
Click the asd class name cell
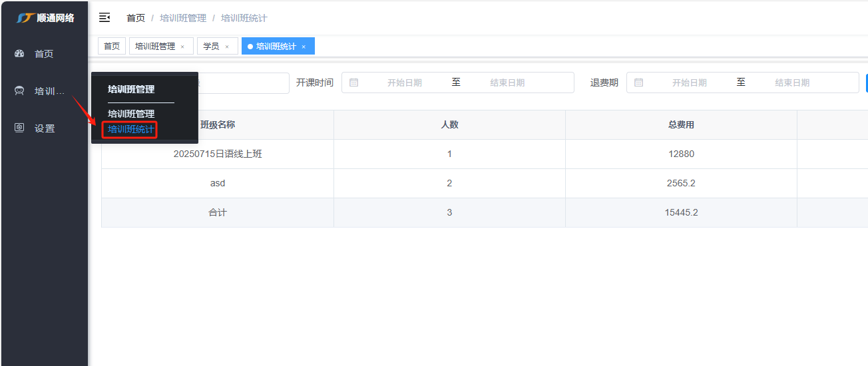(218, 183)
